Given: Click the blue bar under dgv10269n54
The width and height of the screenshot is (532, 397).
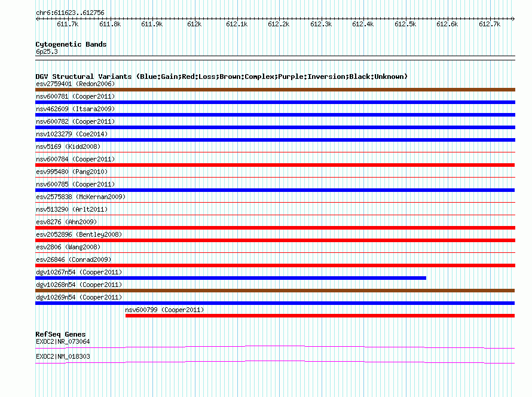Looking at the screenshot, I should point(275,303).
